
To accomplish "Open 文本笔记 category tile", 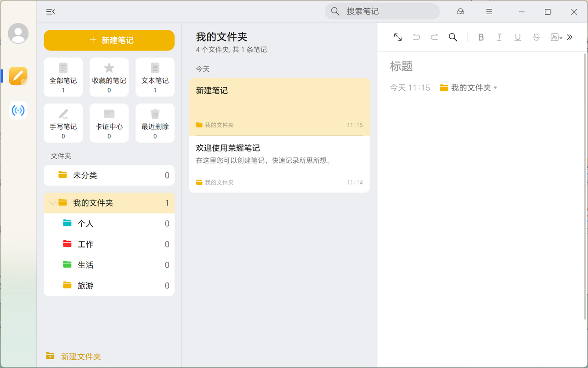I will [x=155, y=77].
